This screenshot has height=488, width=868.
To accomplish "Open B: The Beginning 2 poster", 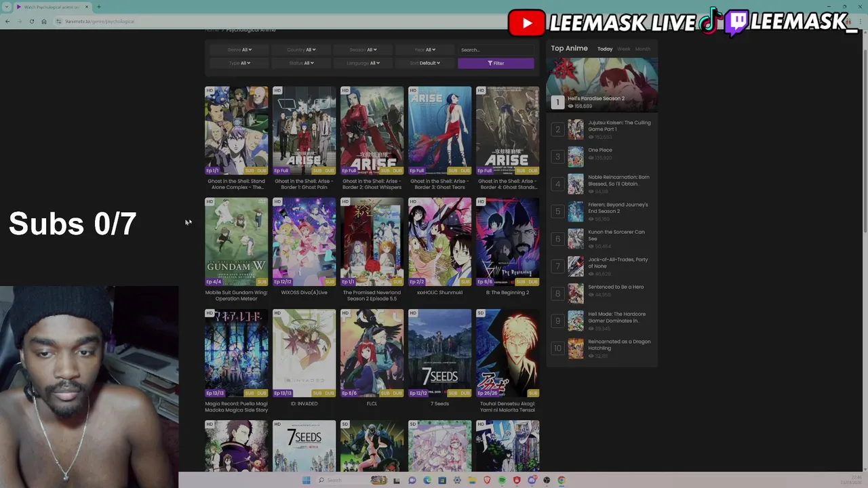I will click(508, 241).
